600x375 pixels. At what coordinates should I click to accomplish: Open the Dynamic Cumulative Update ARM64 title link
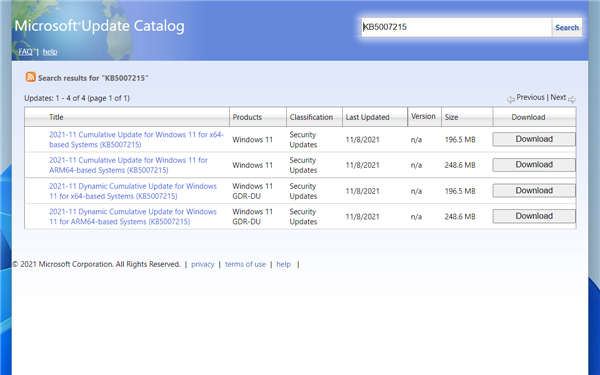(x=133, y=217)
